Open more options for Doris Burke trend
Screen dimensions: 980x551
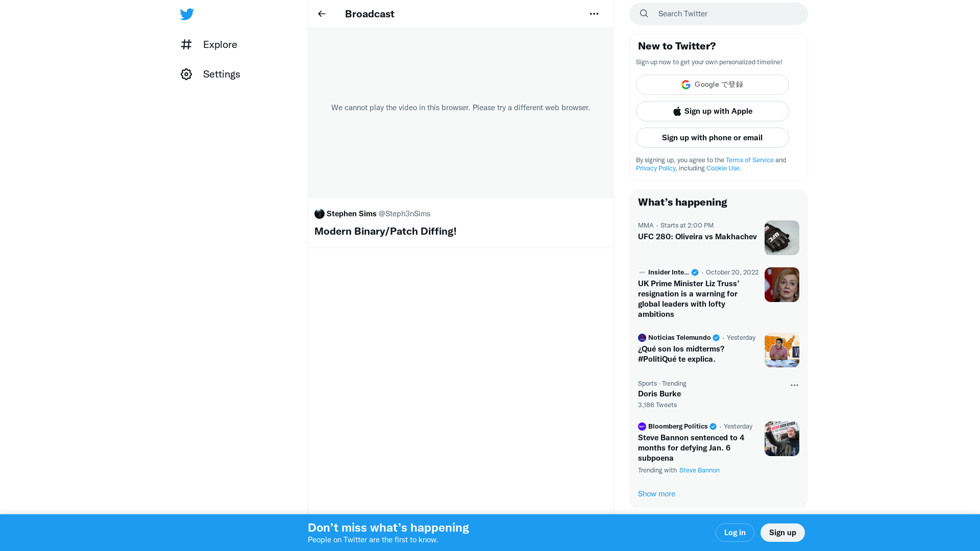[794, 385]
